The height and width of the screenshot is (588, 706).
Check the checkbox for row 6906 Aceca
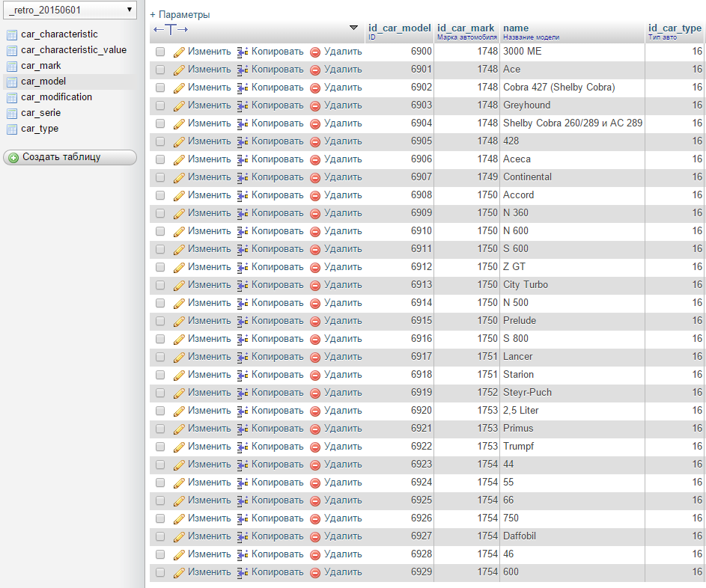pyautogui.click(x=160, y=159)
